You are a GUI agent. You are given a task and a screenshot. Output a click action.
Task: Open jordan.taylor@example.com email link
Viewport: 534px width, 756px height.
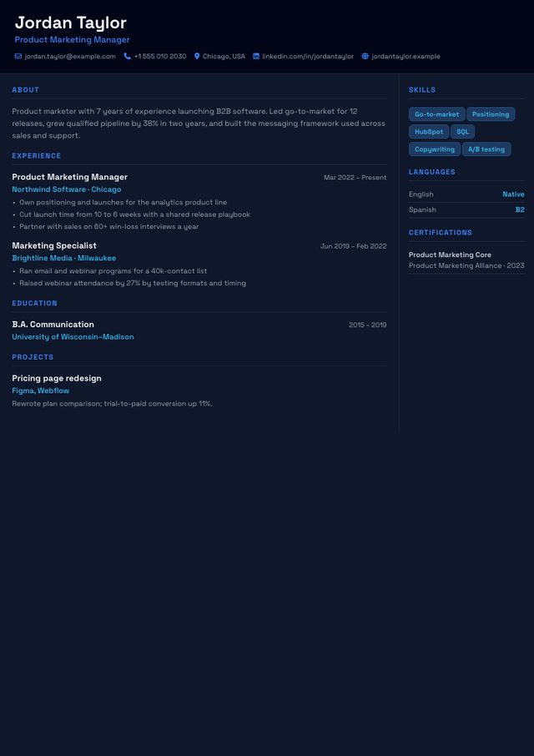70,57
